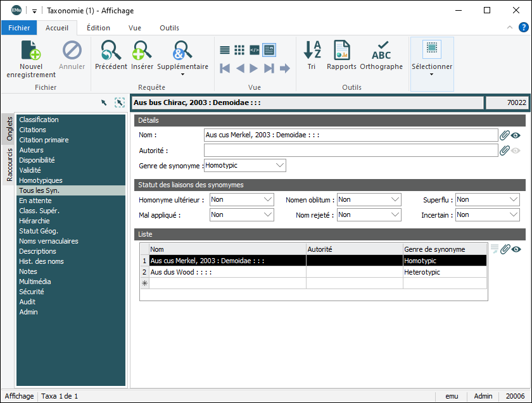The width and height of the screenshot is (532, 403).
Task: Click into the Autorité input field
Action: coord(350,151)
